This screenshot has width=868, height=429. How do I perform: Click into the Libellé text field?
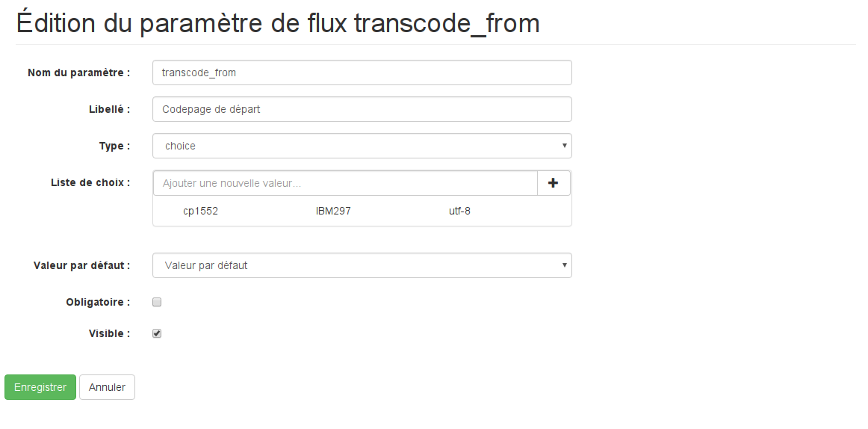click(x=362, y=109)
